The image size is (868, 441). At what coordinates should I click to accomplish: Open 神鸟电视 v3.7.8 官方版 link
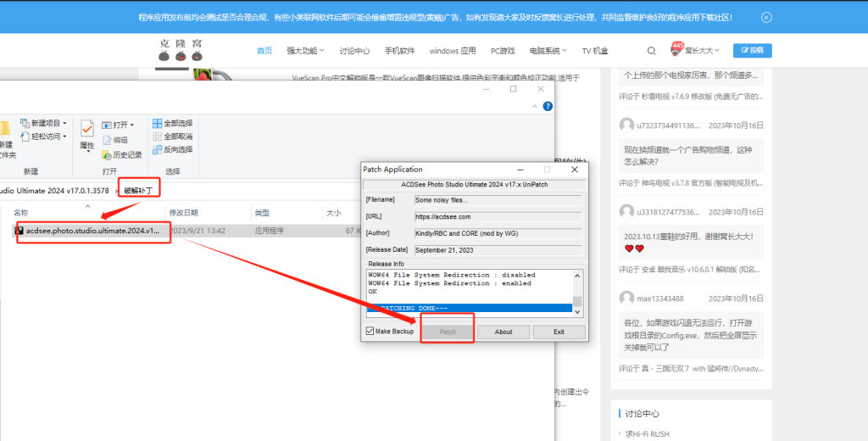point(702,183)
